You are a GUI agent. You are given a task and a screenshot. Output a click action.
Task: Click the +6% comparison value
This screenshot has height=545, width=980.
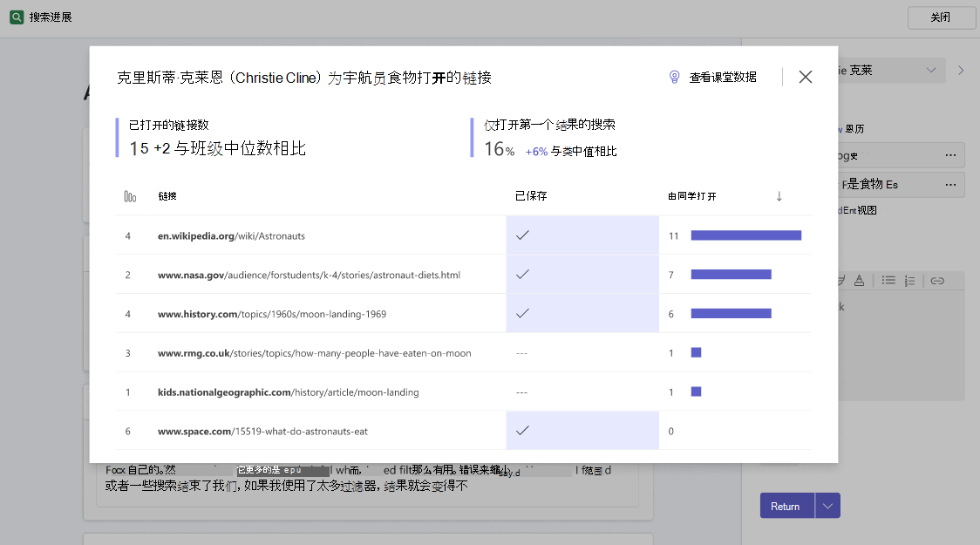536,151
